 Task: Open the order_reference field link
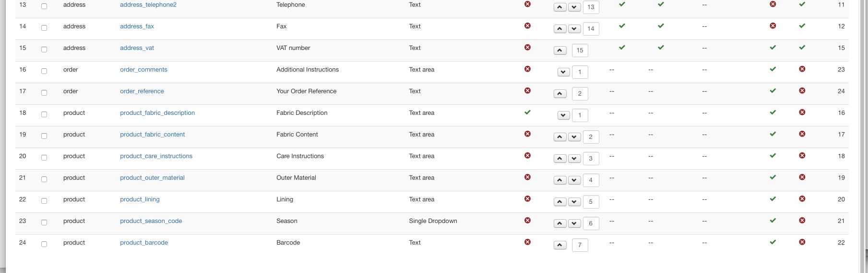(x=142, y=91)
